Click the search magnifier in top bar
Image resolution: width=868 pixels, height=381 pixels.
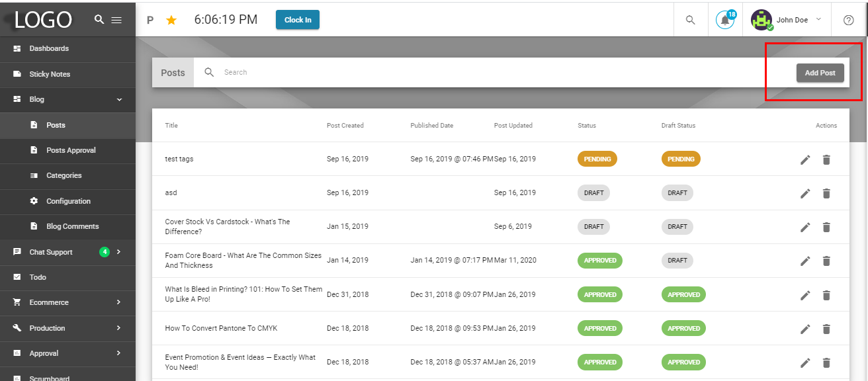coord(691,21)
